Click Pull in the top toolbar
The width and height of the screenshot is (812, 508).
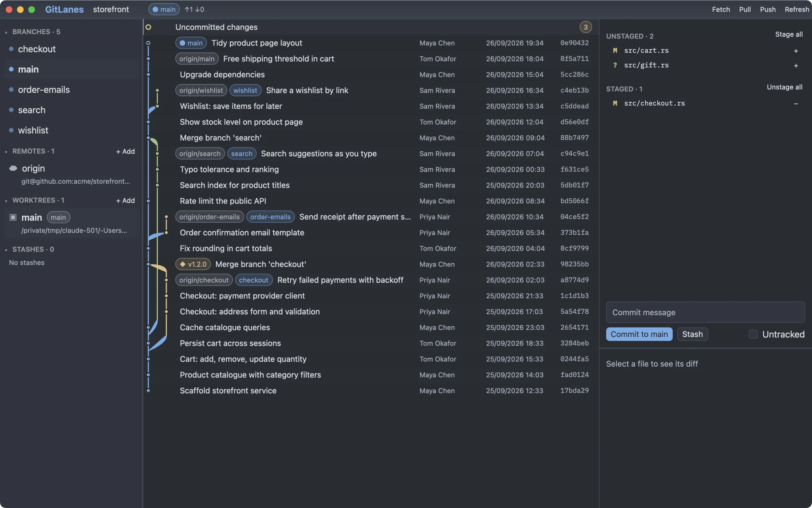point(745,9)
